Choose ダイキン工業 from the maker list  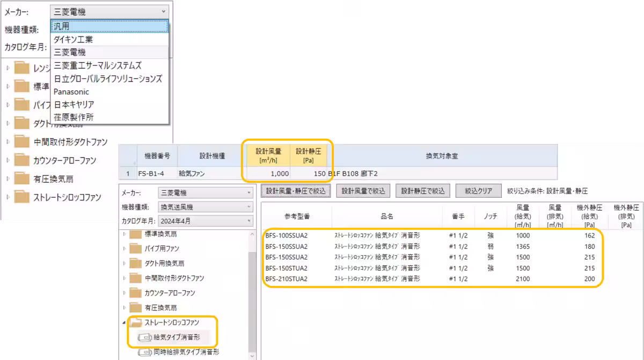pos(73,39)
